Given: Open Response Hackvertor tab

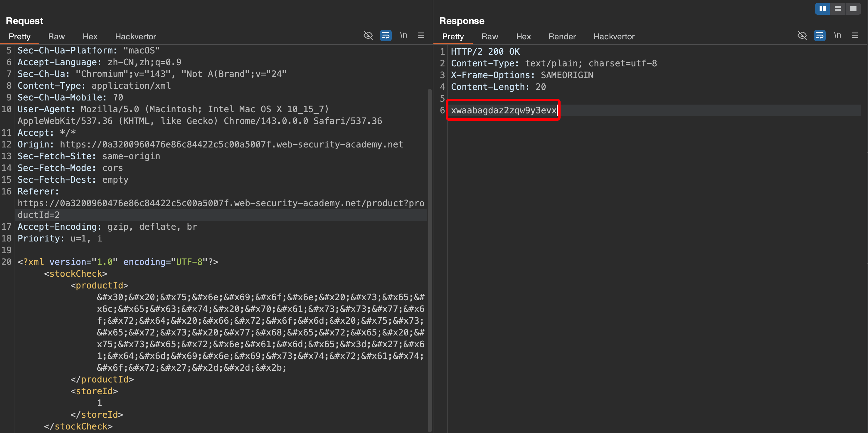Looking at the screenshot, I should [x=614, y=36].
